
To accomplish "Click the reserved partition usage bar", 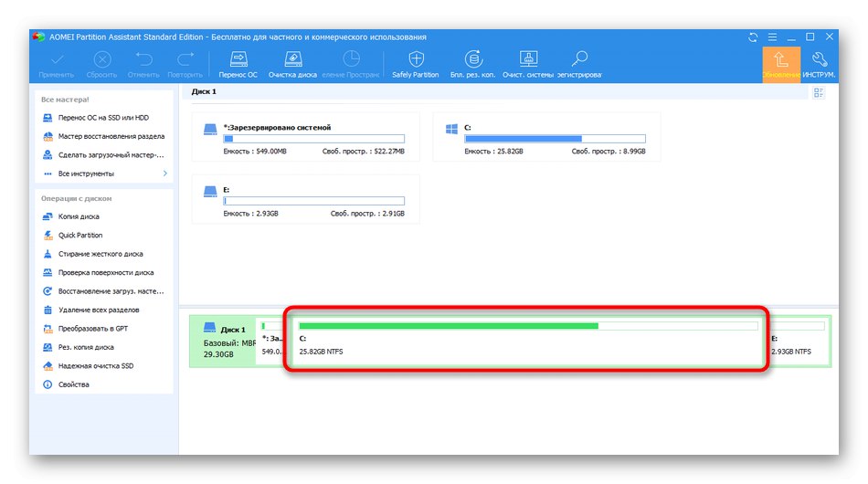I will pos(314,139).
